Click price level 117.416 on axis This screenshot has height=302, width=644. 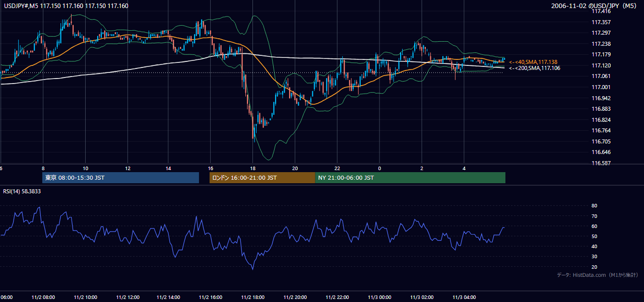pos(601,11)
